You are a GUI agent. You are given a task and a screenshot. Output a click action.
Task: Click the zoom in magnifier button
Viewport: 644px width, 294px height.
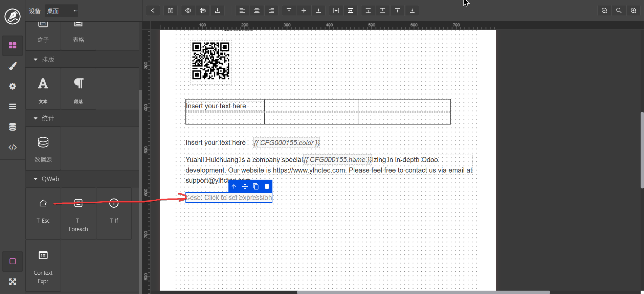point(634,10)
